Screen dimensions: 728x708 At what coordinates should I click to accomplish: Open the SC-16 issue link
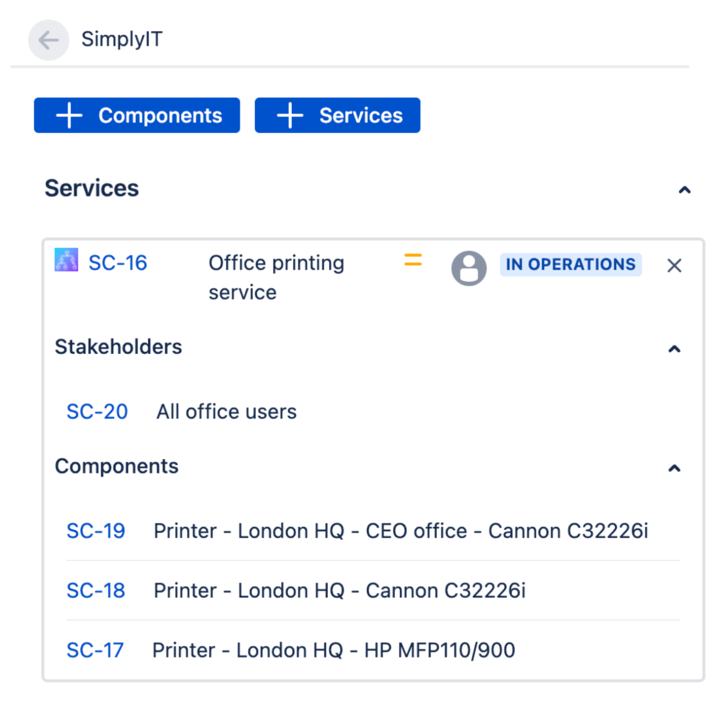click(118, 263)
